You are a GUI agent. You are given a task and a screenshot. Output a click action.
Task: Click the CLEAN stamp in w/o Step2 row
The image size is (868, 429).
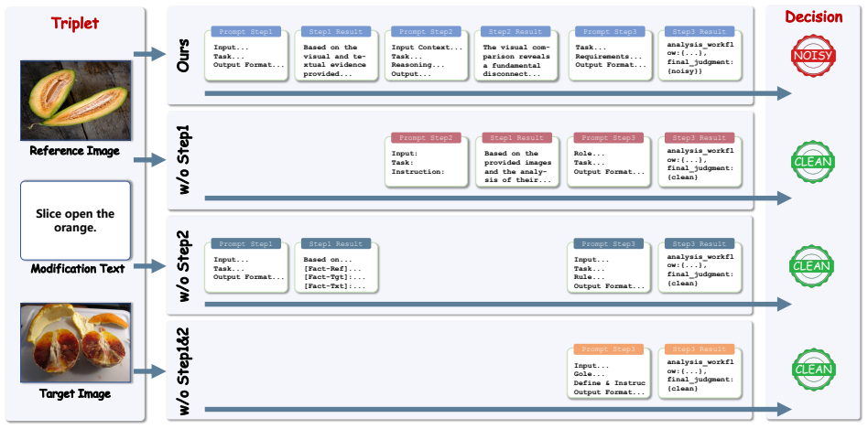pyautogui.click(x=813, y=266)
